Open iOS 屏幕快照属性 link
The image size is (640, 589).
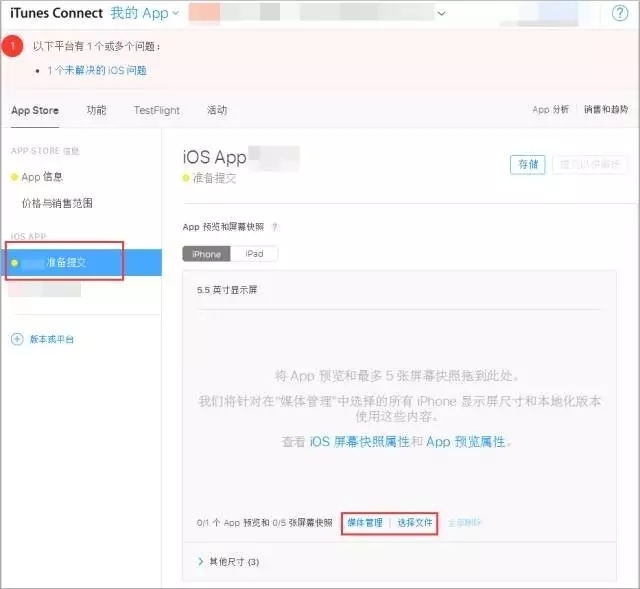(360, 442)
